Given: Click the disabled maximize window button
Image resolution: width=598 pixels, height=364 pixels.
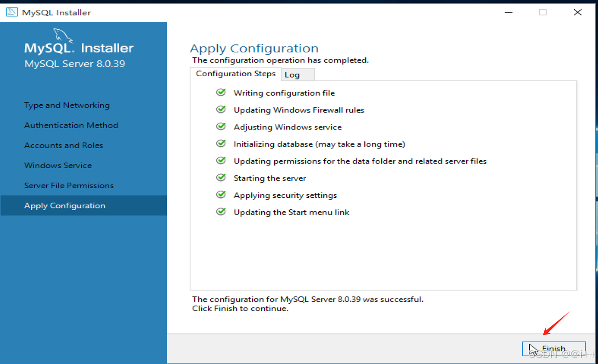Looking at the screenshot, I should (542, 12).
